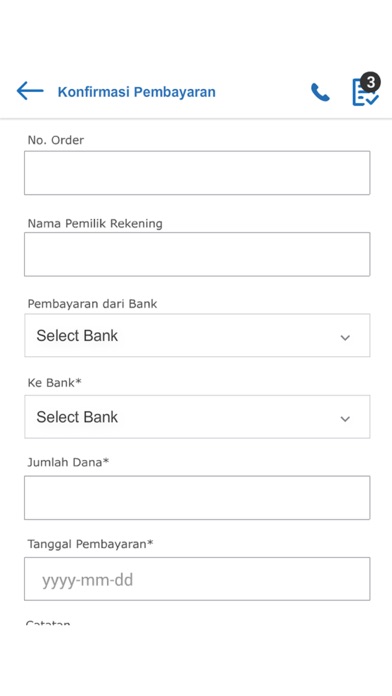Screen dimensions: 392x696
Task: Click the Jumlah Dana* label
Action: [x=68, y=463]
